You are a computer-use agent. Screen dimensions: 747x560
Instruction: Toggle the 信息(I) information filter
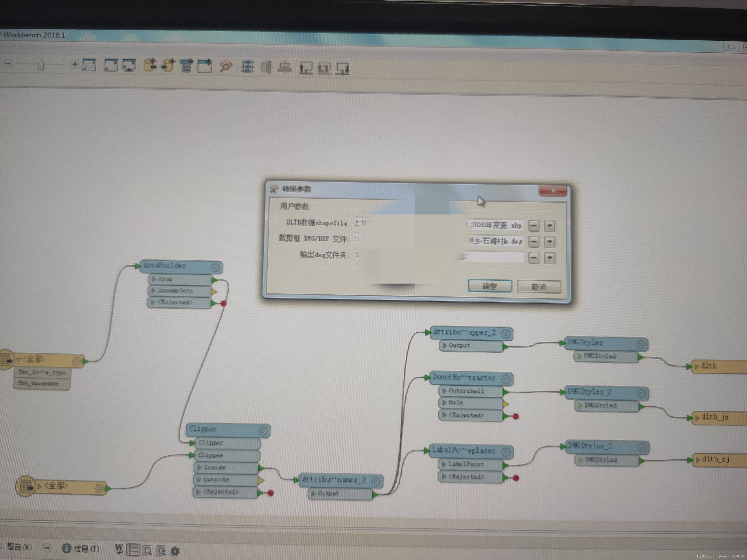click(81, 549)
